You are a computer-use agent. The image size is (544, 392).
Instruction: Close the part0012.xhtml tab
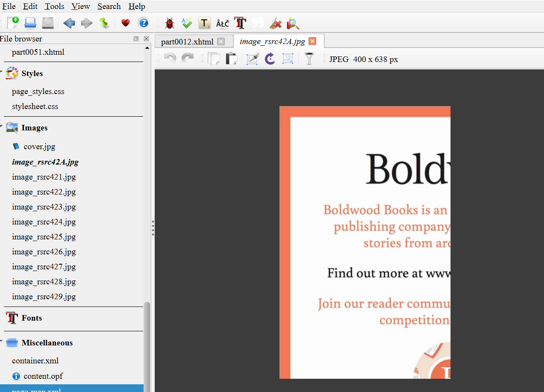[221, 41]
